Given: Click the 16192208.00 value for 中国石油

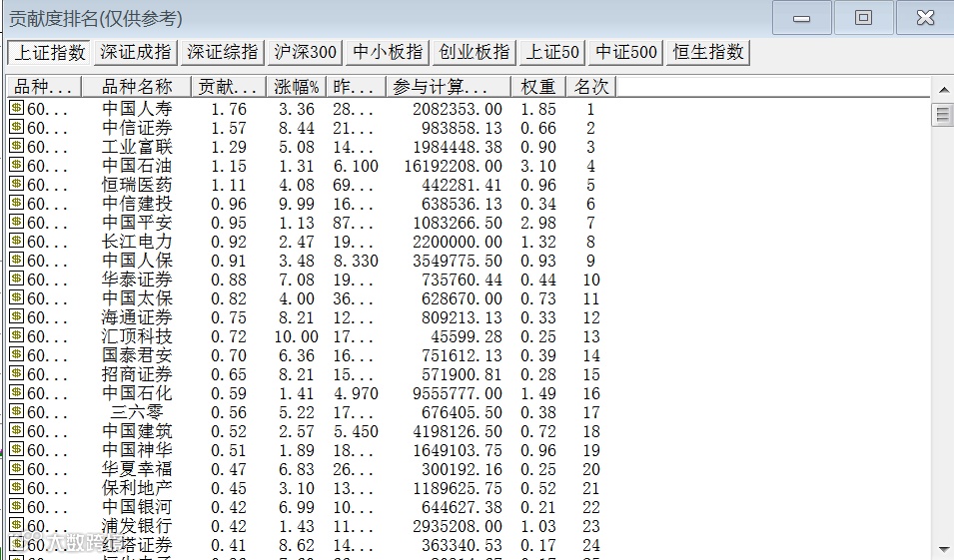Looking at the screenshot, I should pyautogui.click(x=453, y=166).
